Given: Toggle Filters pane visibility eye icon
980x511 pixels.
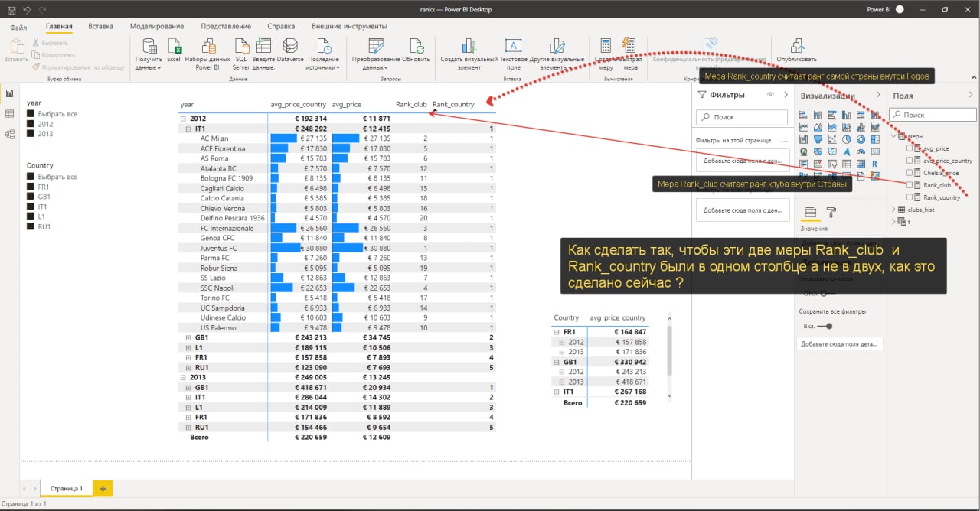Looking at the screenshot, I should [770, 94].
